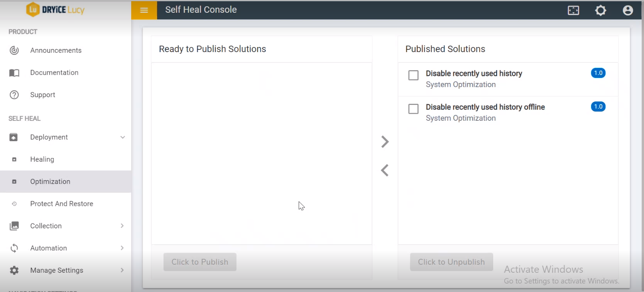Open the Healing menu item
This screenshot has width=644, height=292.
(42, 159)
